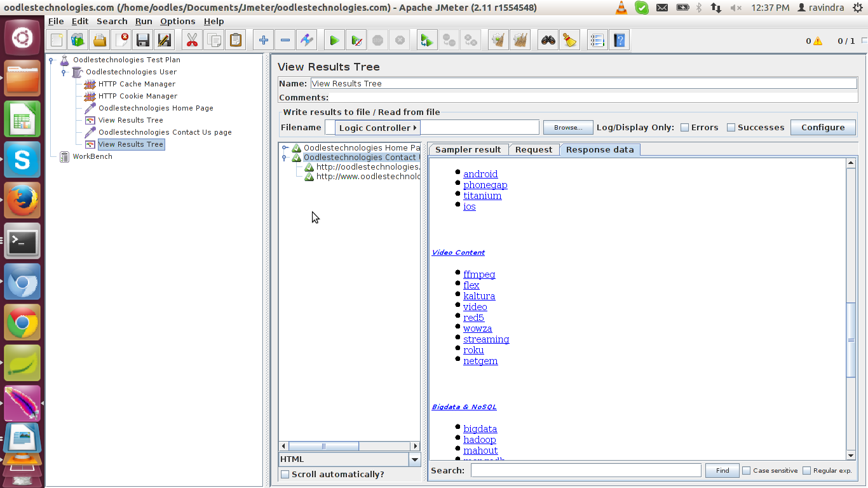This screenshot has width=868, height=488.
Task: Open the Terminal in Ubuntu launcher
Action: click(22, 241)
